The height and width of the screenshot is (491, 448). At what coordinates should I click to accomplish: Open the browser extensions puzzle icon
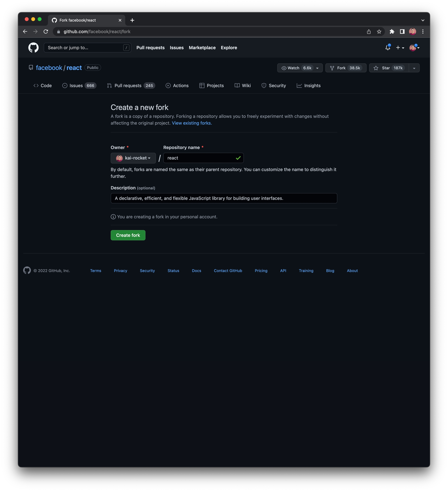tap(392, 32)
